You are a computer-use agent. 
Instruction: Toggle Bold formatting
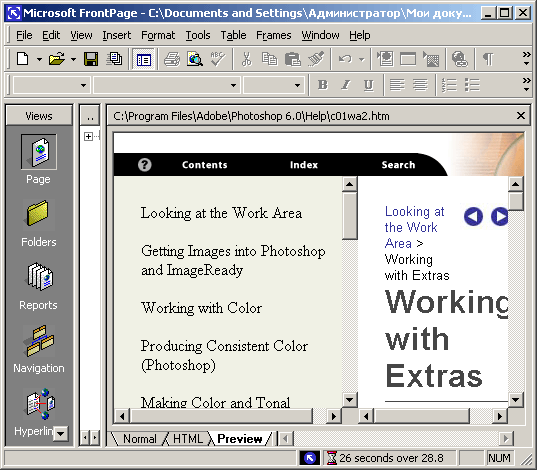pos(323,85)
